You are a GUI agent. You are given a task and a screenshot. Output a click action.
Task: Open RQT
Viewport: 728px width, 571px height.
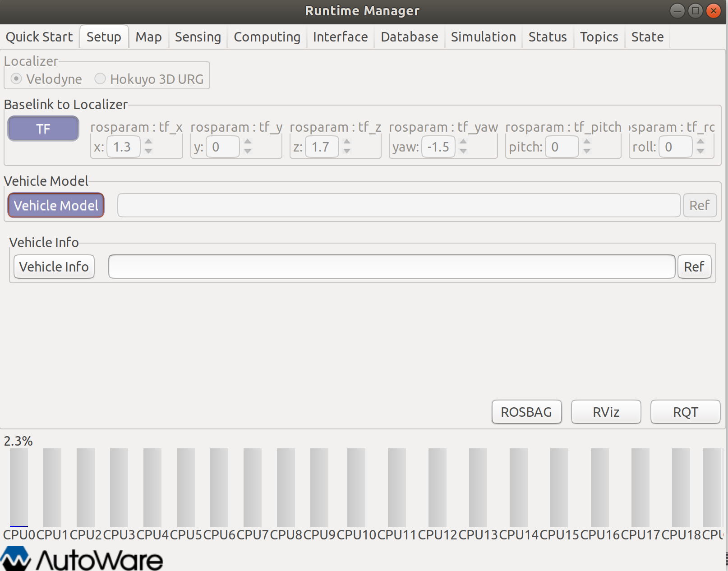(x=685, y=412)
